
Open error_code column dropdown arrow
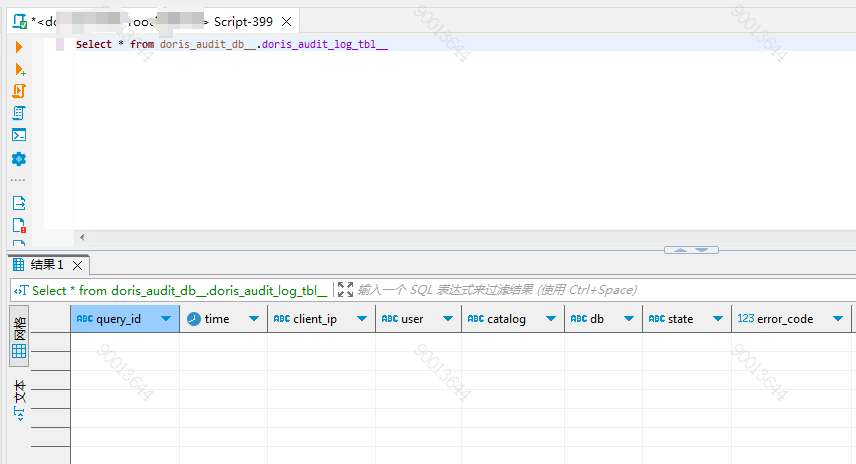pyautogui.click(x=839, y=319)
